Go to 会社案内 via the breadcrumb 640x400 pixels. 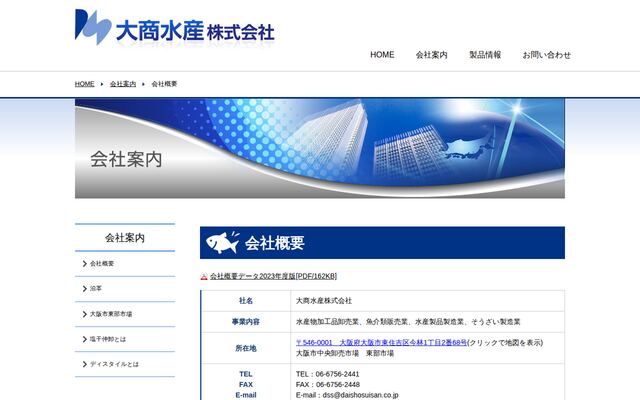[x=123, y=84]
